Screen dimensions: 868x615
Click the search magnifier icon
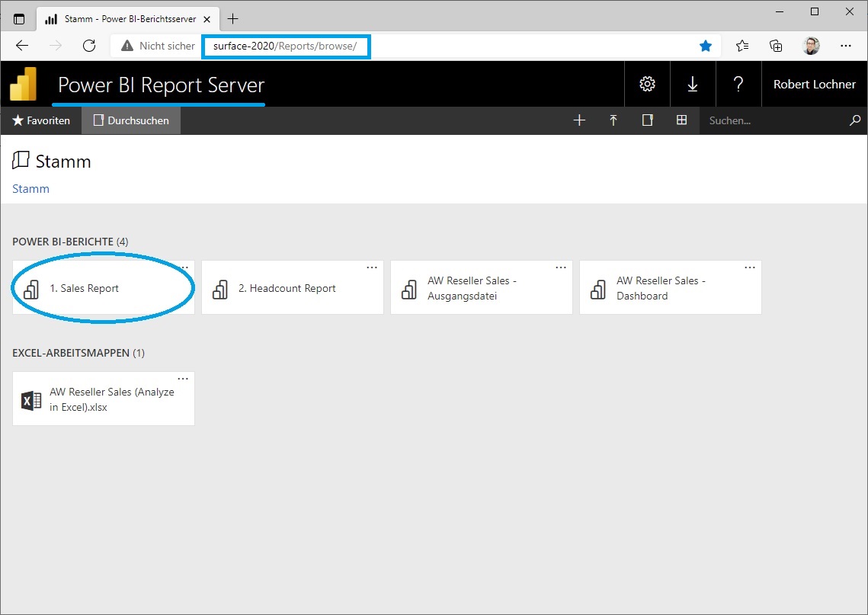point(855,120)
